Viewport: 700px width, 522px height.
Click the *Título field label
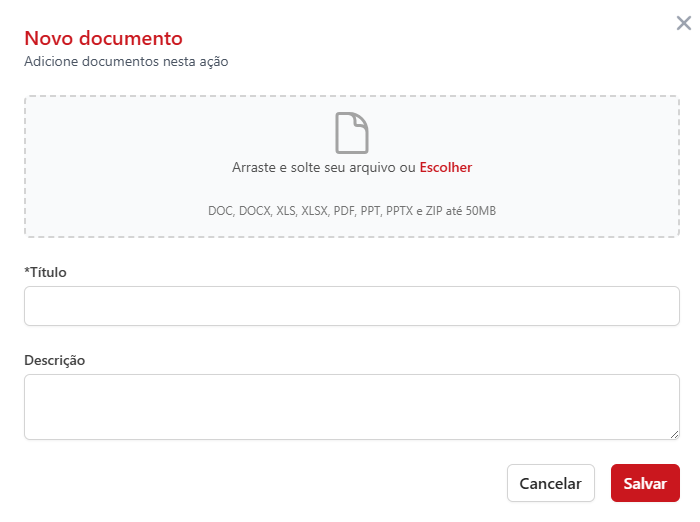pos(46,272)
